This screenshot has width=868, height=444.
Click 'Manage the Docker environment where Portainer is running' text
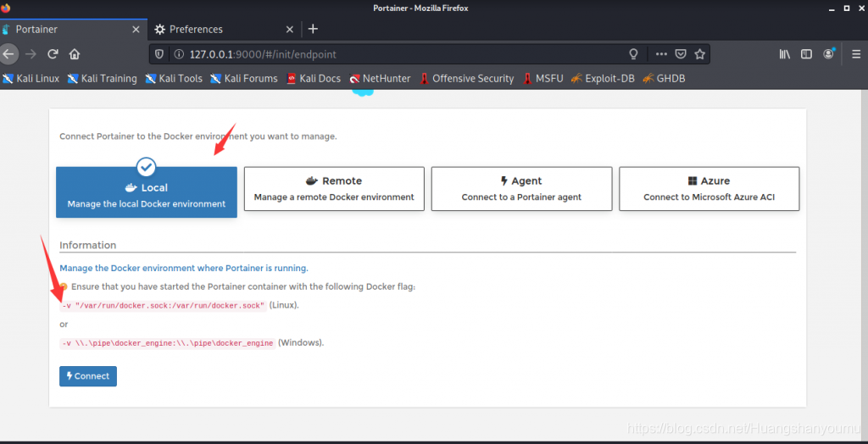[184, 268]
